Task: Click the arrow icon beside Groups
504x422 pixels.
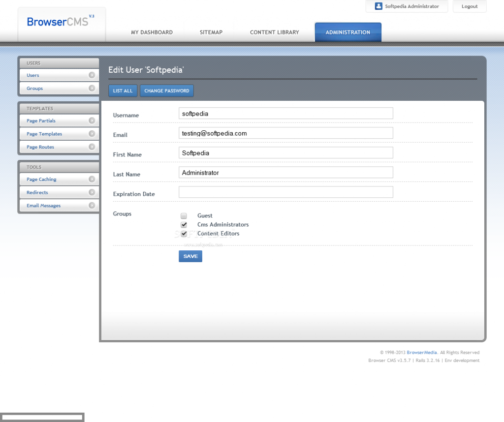Action: click(x=92, y=88)
